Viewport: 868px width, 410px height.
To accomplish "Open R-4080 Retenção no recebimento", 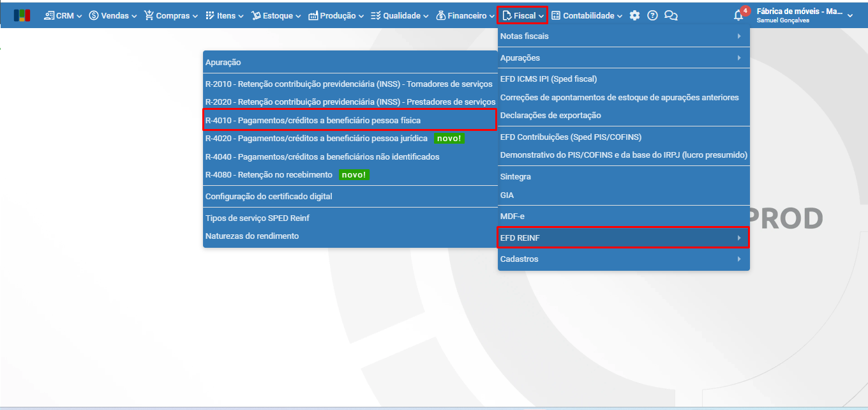I will [350, 174].
